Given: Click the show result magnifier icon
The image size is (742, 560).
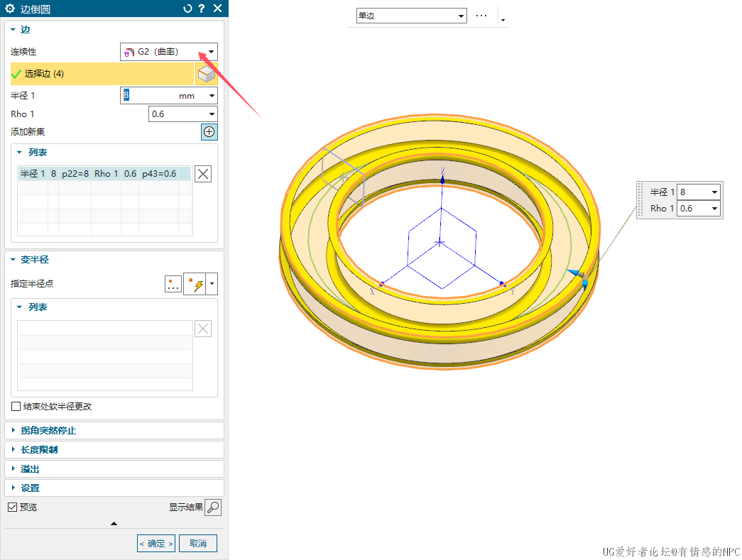Looking at the screenshot, I should tap(213, 507).
